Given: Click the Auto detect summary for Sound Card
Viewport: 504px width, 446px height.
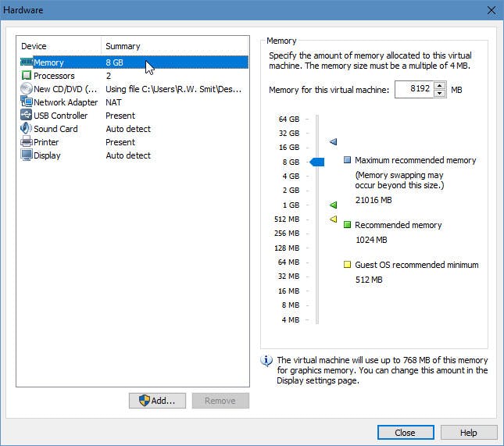Looking at the screenshot, I should [128, 129].
